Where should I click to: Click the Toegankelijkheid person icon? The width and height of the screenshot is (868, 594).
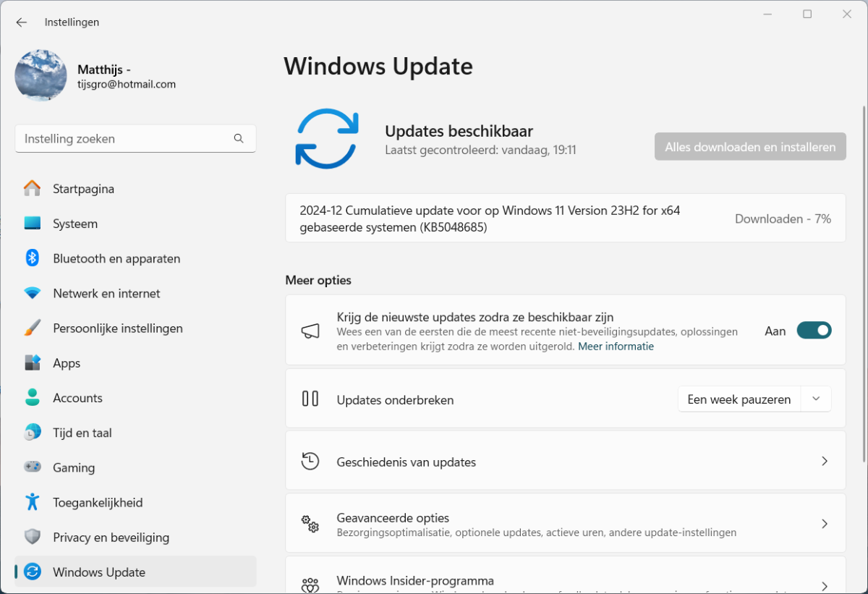click(x=32, y=502)
